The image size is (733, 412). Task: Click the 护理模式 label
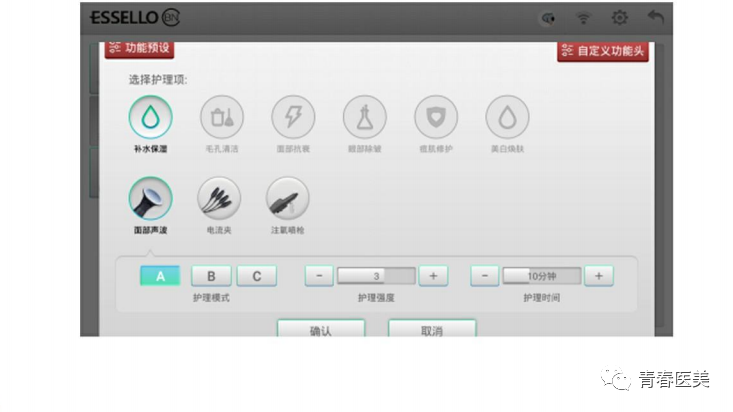(x=211, y=298)
